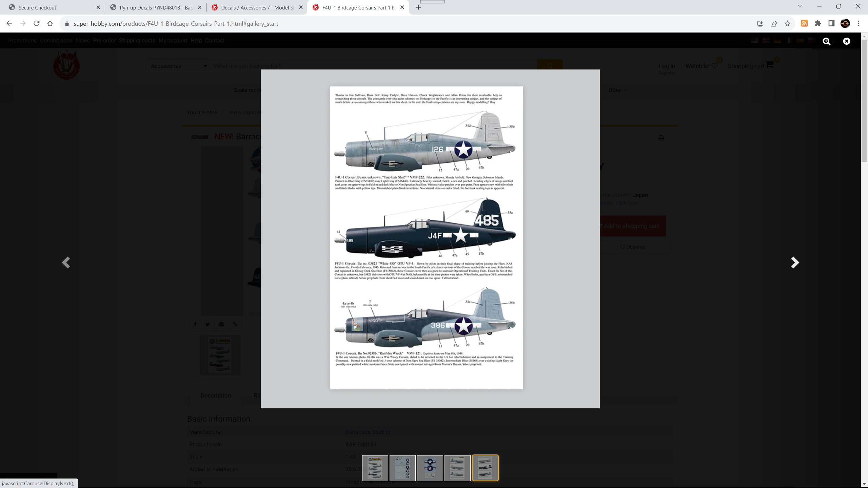Go forward in browser history
Viewport: 868px width, 488px height.
coord(23,23)
